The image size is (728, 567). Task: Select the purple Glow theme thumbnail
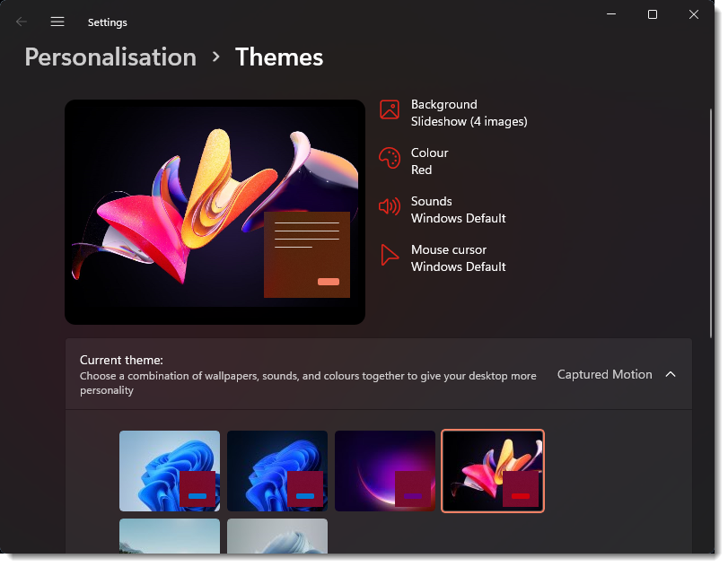pyautogui.click(x=384, y=471)
